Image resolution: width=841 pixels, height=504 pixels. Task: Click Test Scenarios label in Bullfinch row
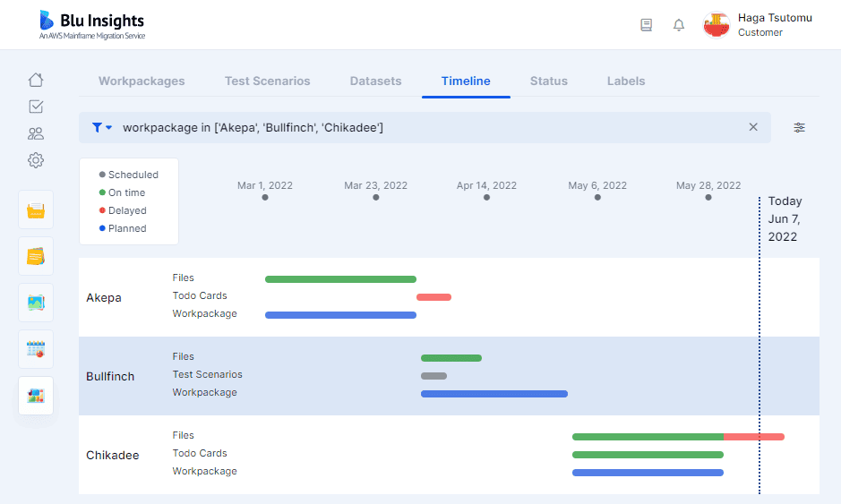point(207,374)
